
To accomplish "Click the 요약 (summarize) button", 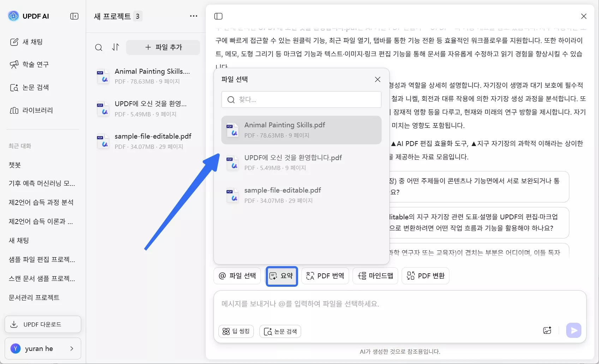I will [281, 276].
